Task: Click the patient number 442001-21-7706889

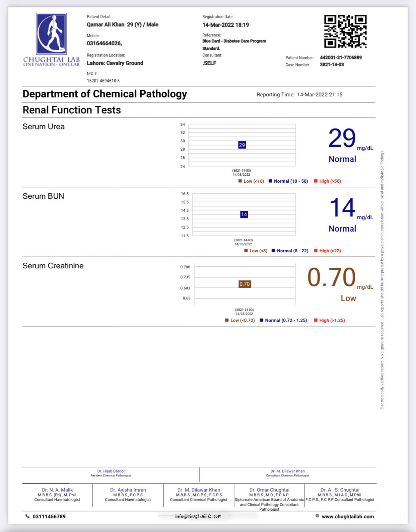Action: pos(341,58)
